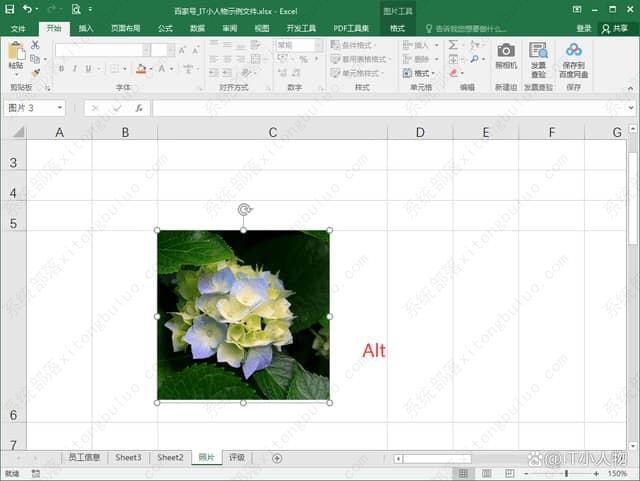Select the hydrangea flower picture
Screen dimensions: 640x481
(243, 315)
